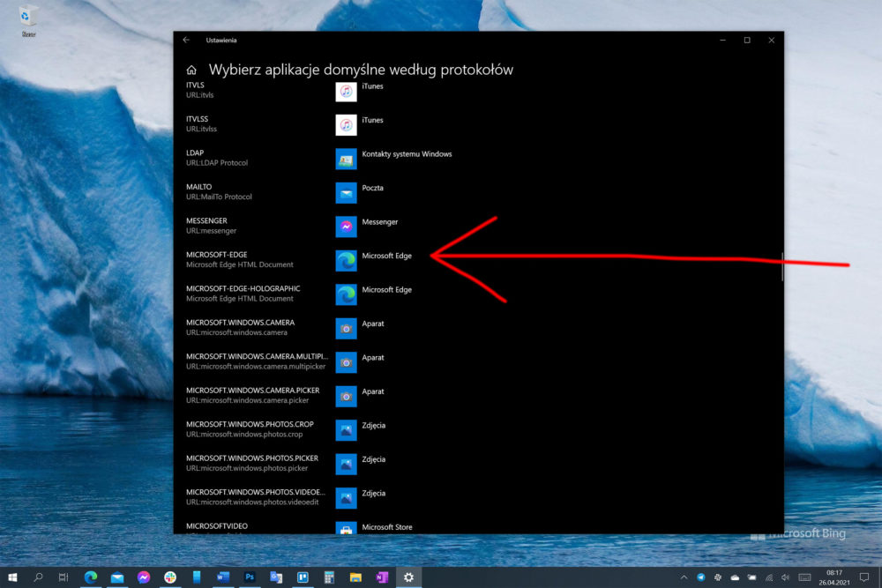Open Word from taskbar
The image size is (882, 588).
click(223, 577)
